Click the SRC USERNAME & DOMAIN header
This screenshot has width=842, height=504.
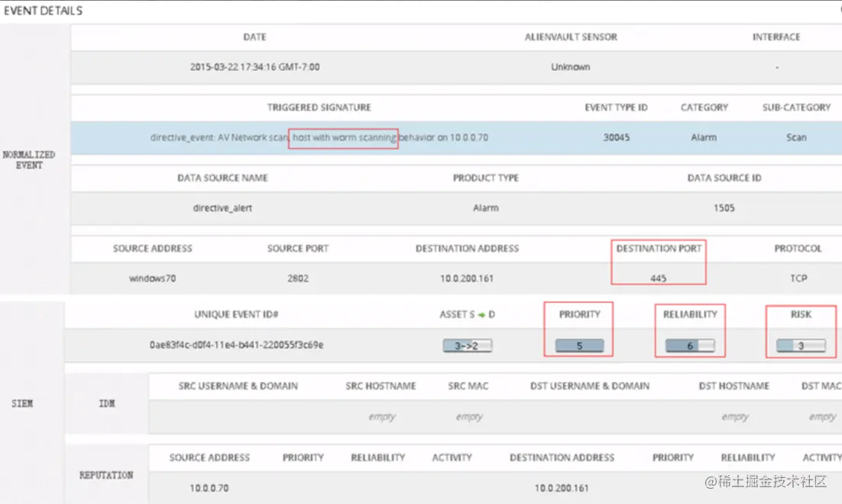238,386
